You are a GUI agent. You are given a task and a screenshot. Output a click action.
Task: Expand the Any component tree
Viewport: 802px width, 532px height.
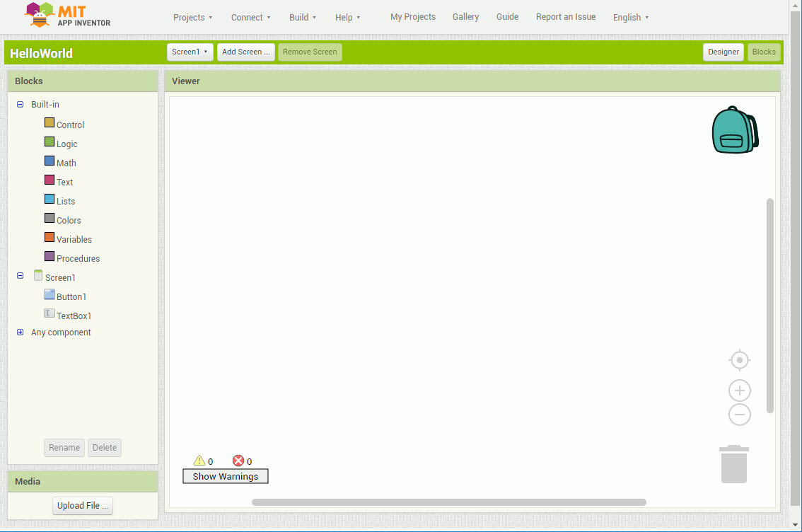[x=20, y=332]
